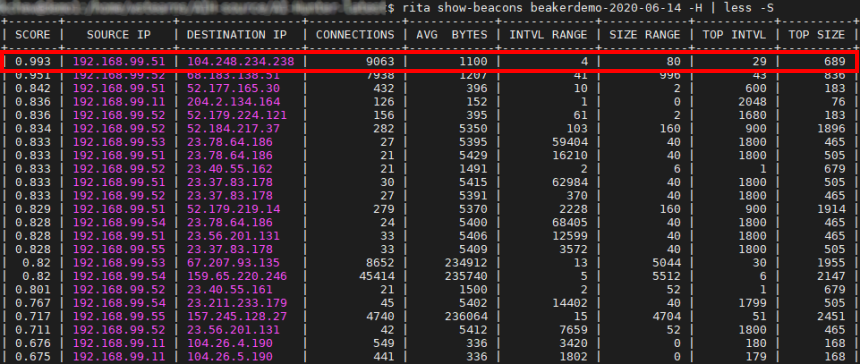Click destination IP 67.207.93.135
The image size is (860, 364).
pyautogui.click(x=233, y=263)
